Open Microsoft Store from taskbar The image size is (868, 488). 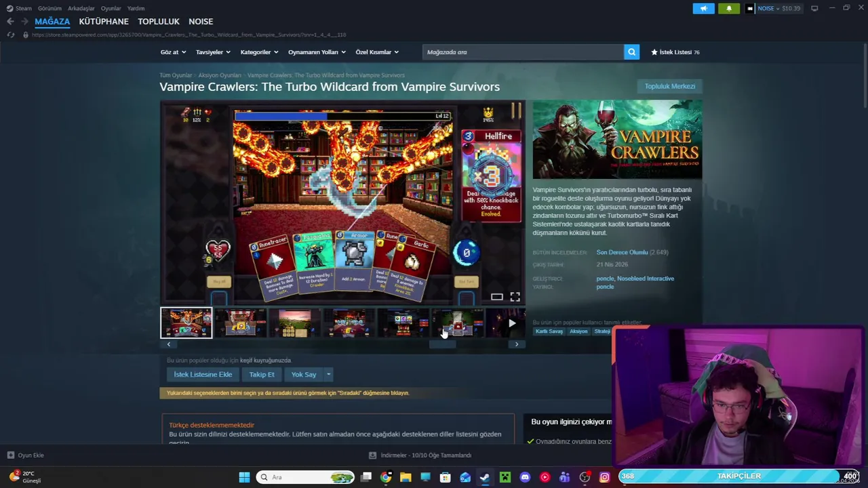(446, 477)
